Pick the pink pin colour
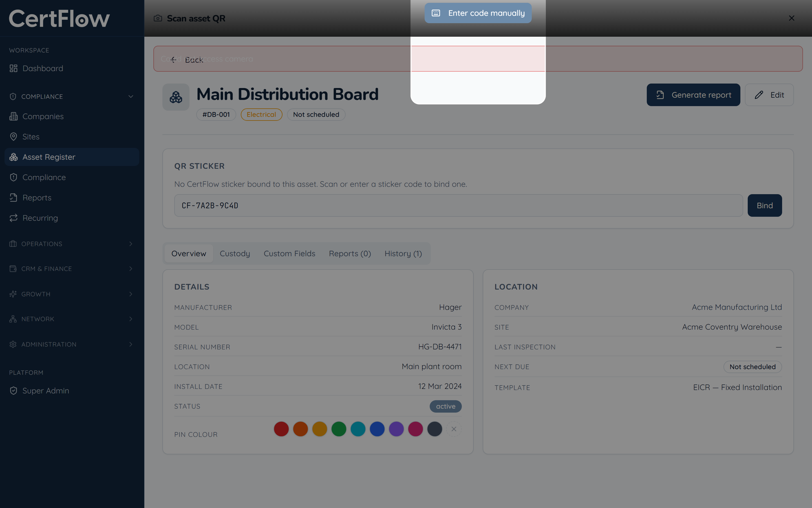The height and width of the screenshot is (508, 812). (415, 429)
